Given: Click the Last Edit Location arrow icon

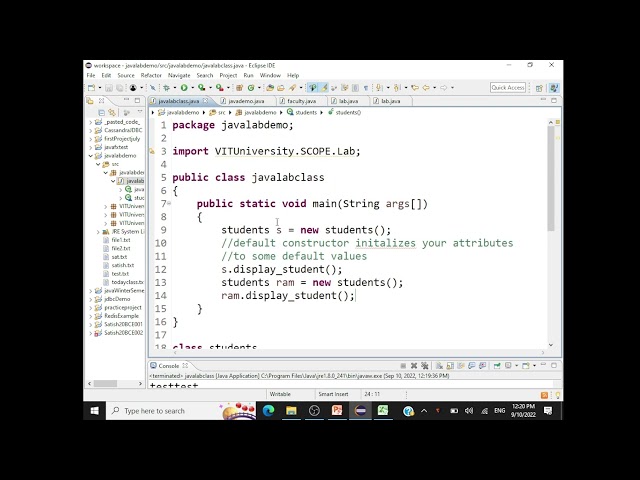Looking at the screenshot, I should coord(415,88).
